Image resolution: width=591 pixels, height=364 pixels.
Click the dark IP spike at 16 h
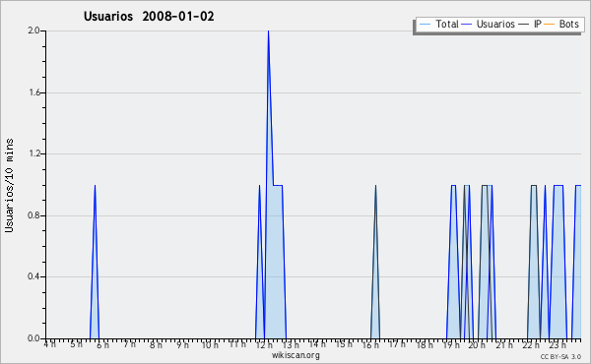click(x=375, y=262)
